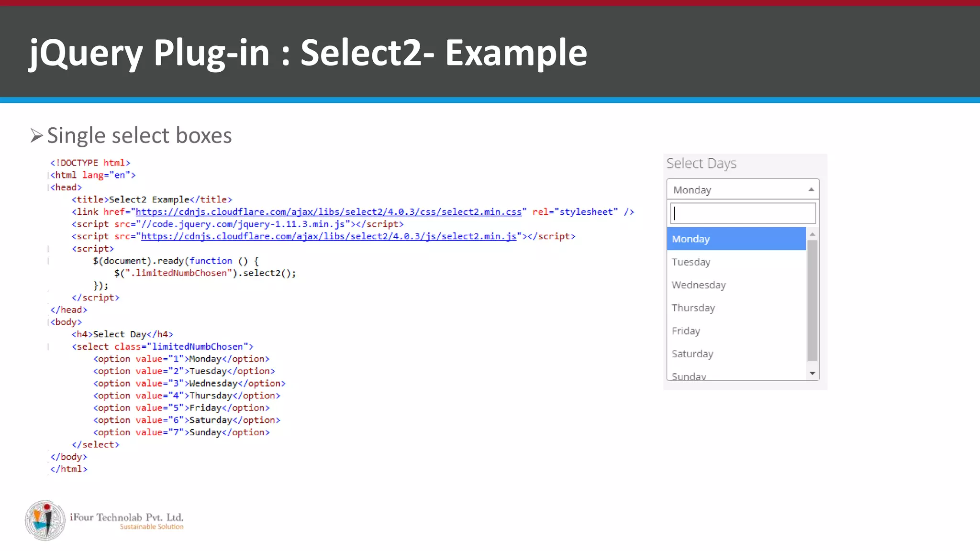Image resolution: width=980 pixels, height=551 pixels.
Task: Open the Monday select2 dropdown box
Action: (x=743, y=189)
